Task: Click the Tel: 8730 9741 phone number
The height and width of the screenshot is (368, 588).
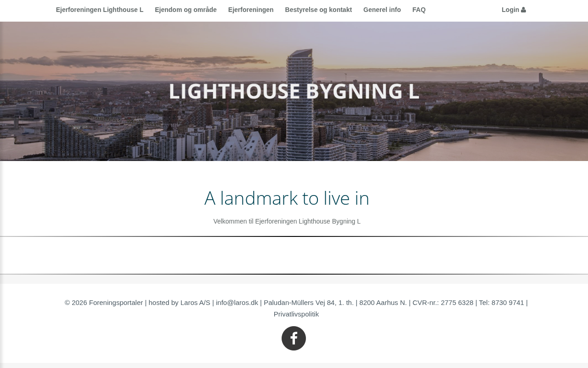Action: [502, 303]
